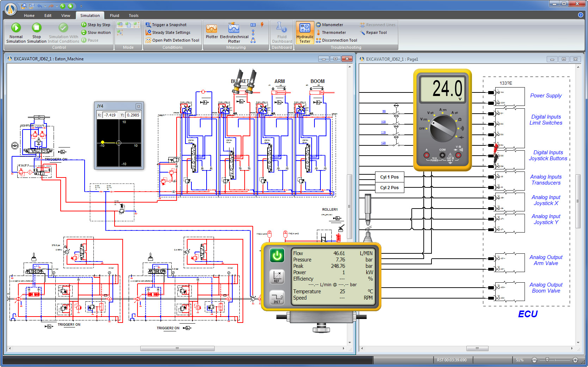Viewport: 588px width, 367px height.
Task: Toggle the hydraulic tester green power button
Action: [x=277, y=255]
